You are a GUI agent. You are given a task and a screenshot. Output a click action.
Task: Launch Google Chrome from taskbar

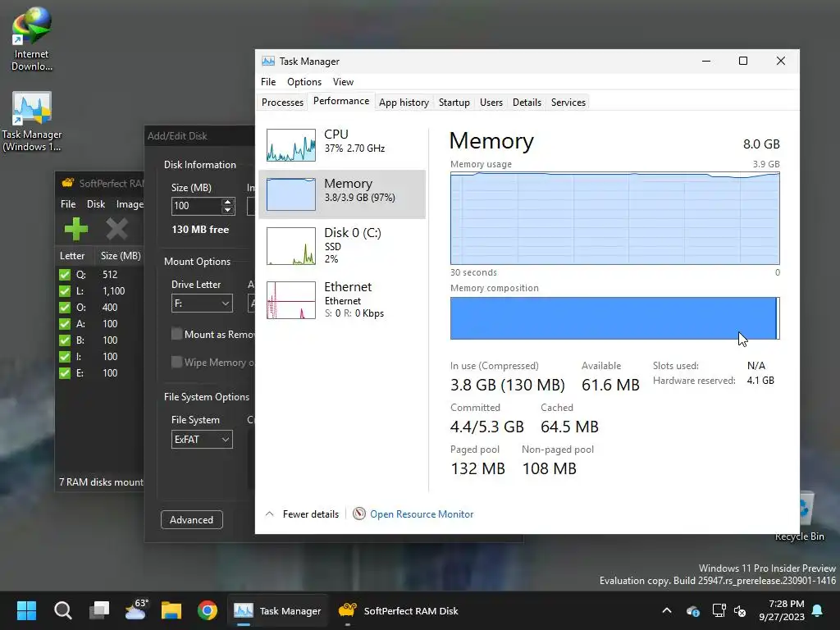[208, 610]
